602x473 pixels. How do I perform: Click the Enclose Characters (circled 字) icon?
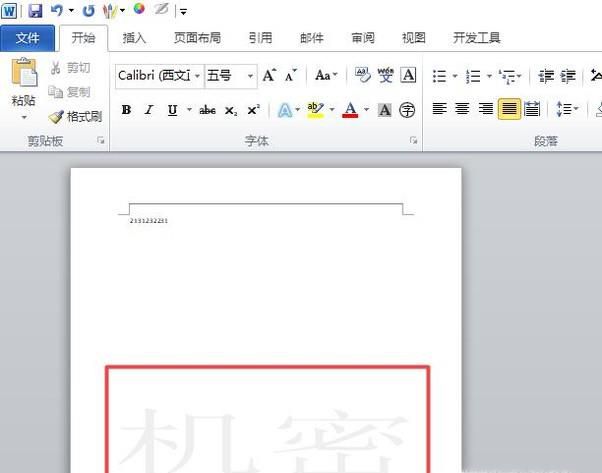[x=407, y=111]
